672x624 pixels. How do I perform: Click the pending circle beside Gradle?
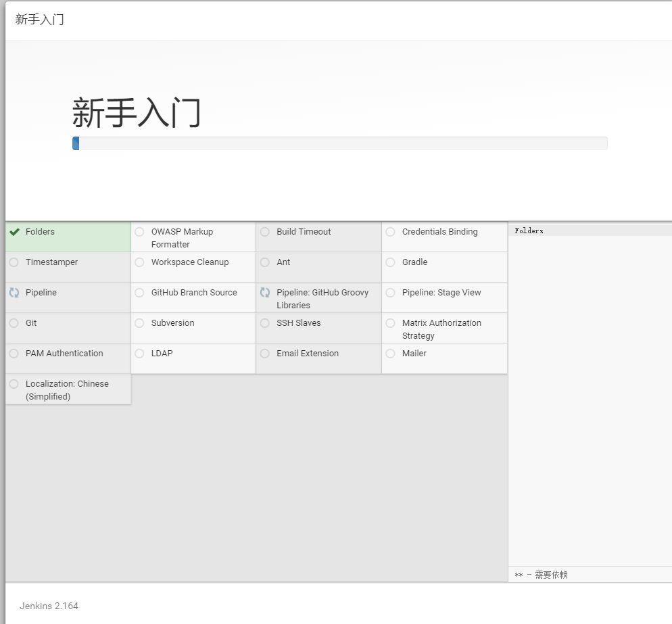(391, 262)
